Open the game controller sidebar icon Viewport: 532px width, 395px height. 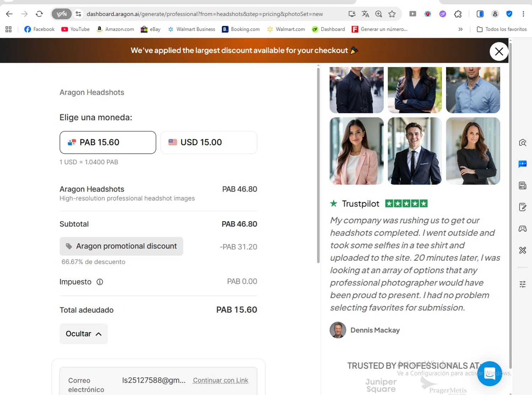[522, 229]
